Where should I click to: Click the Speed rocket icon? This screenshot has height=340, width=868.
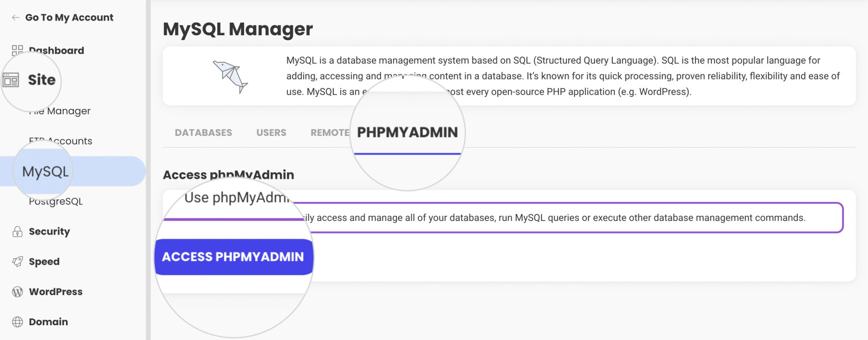click(17, 261)
